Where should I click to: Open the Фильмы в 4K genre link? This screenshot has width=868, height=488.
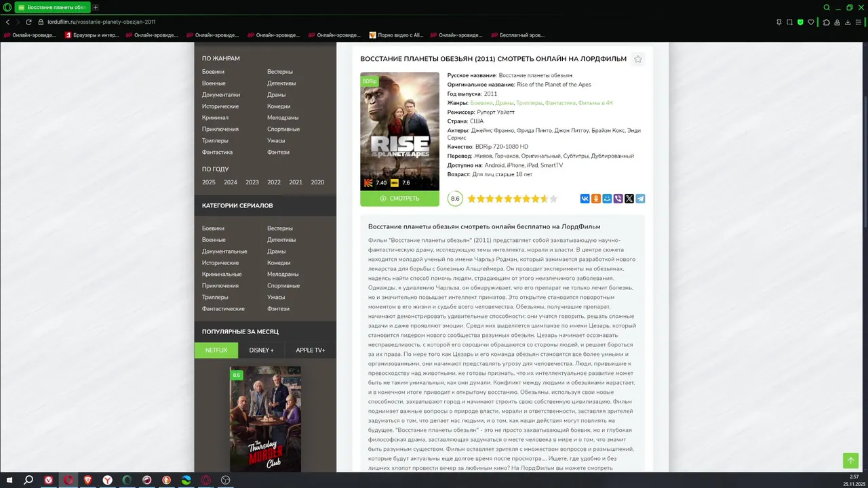pyautogui.click(x=595, y=103)
